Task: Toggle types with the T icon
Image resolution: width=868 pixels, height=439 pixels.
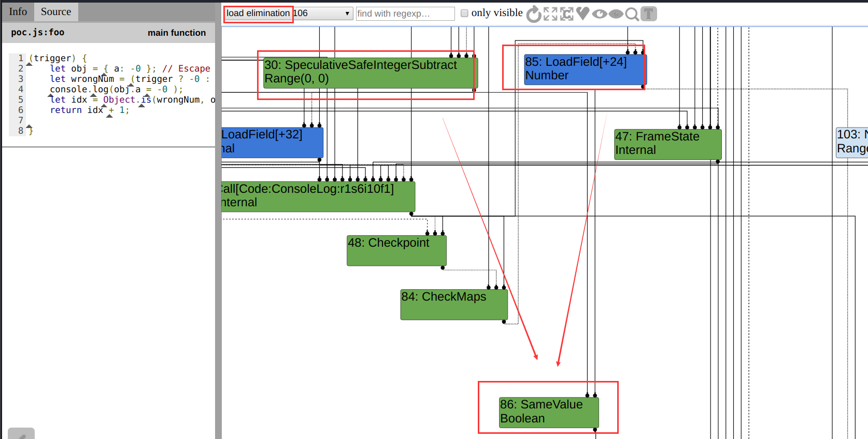Action: coord(648,14)
